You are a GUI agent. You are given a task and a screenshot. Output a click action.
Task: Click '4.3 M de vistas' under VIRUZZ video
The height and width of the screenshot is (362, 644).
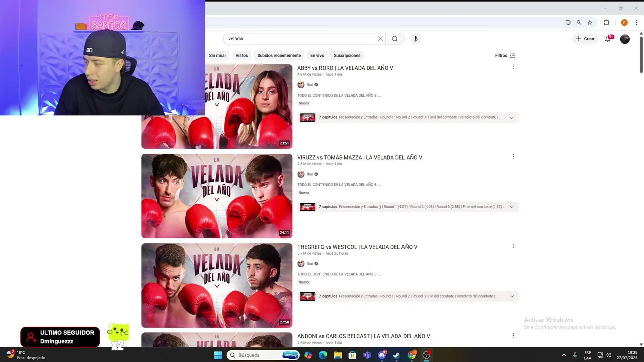point(309,164)
